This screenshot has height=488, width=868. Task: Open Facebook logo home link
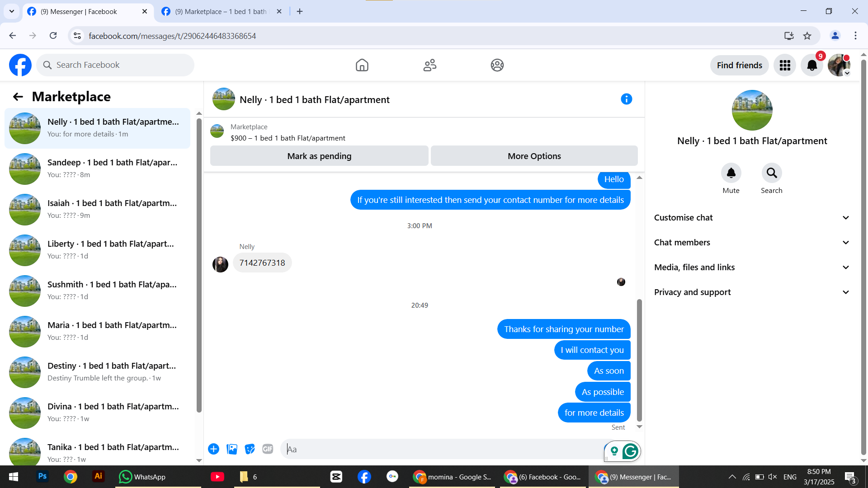[x=20, y=65]
